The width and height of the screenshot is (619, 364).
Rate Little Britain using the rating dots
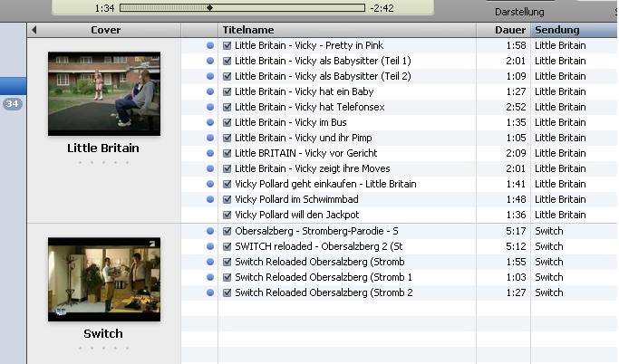point(103,162)
